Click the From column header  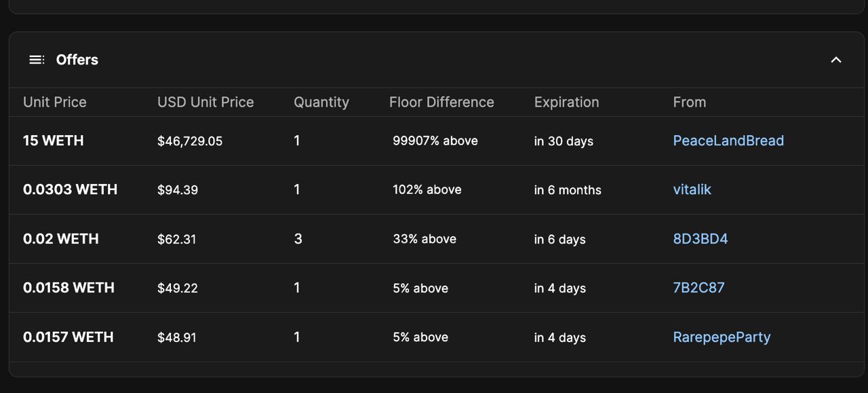(x=690, y=102)
